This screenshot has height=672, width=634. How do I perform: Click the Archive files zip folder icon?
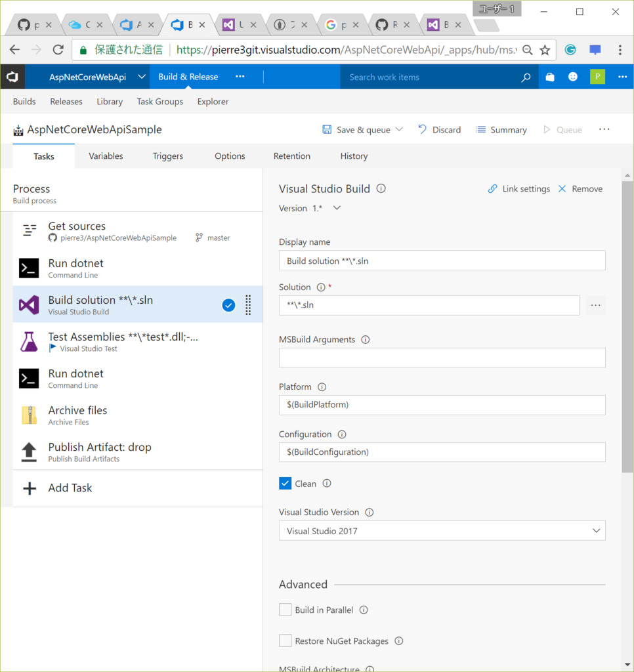click(x=29, y=415)
